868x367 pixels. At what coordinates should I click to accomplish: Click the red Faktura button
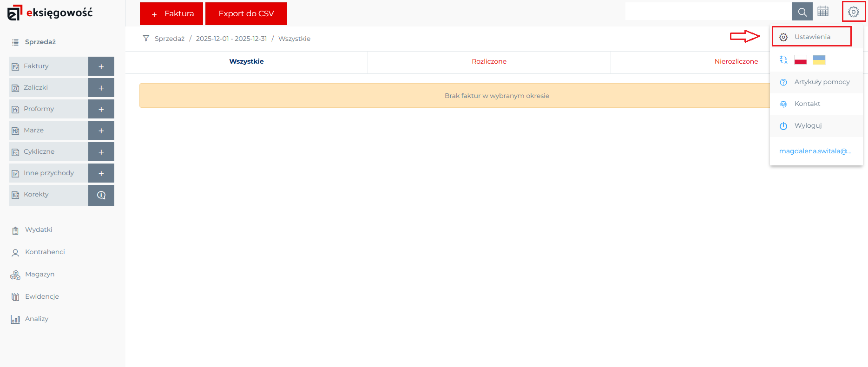pyautogui.click(x=171, y=13)
